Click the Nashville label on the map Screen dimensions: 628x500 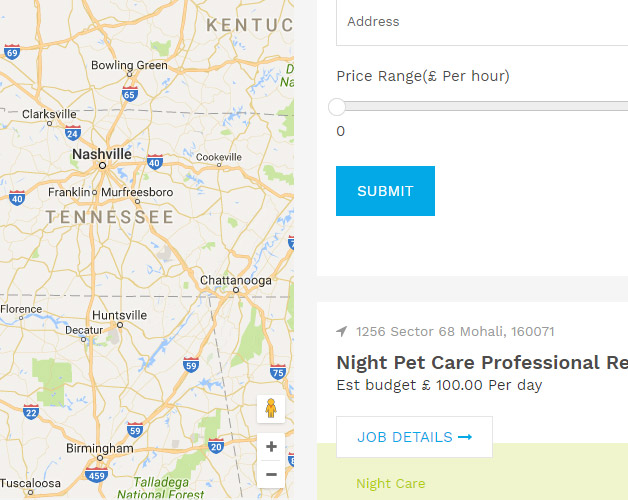(x=102, y=155)
